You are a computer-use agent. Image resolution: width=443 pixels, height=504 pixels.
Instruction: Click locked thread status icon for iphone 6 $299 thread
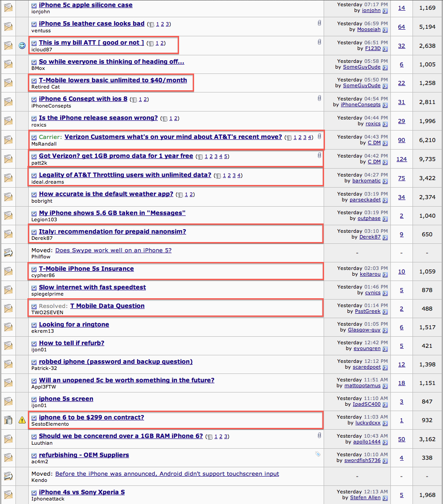pyautogui.click(x=8, y=420)
